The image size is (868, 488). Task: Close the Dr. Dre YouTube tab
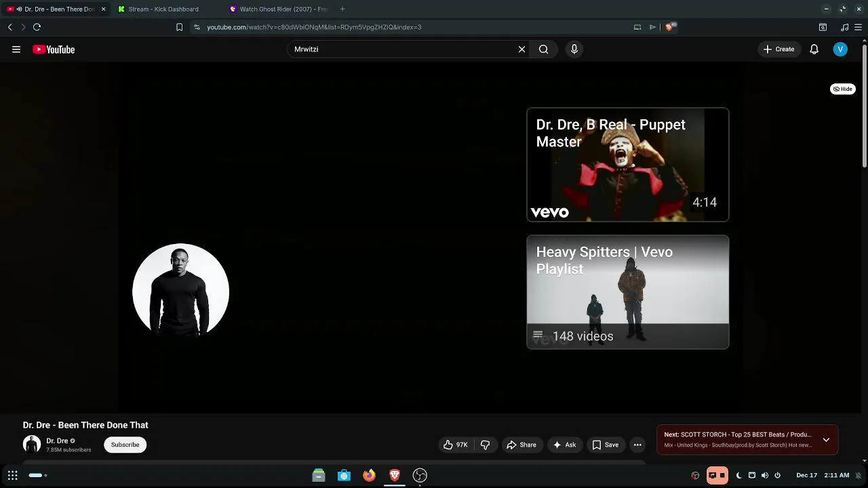(103, 9)
